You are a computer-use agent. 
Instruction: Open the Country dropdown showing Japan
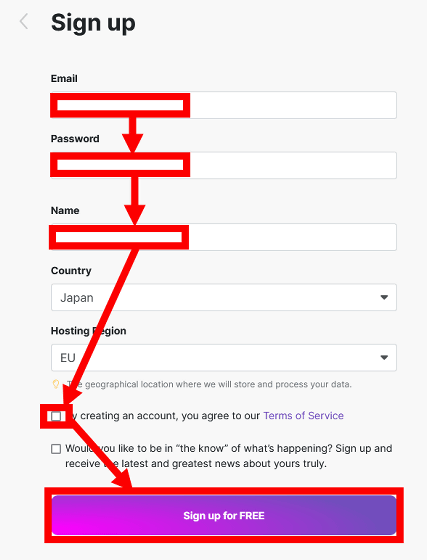224,297
